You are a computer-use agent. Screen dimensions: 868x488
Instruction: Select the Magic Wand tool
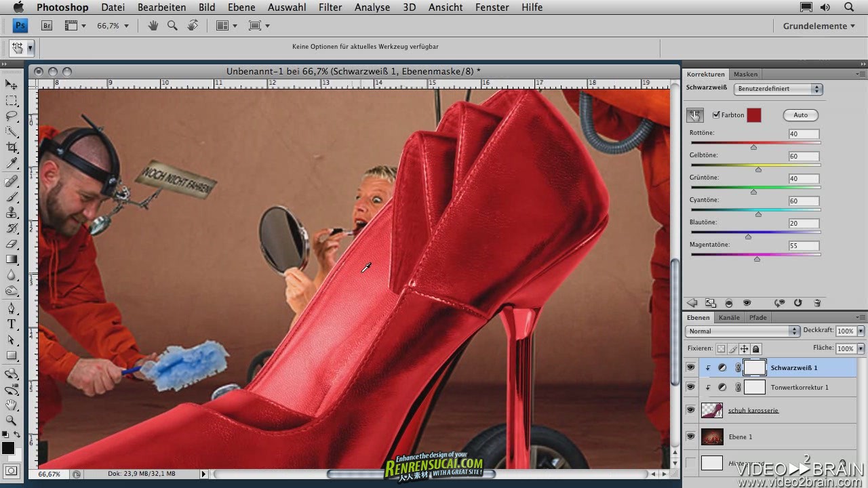click(12, 131)
